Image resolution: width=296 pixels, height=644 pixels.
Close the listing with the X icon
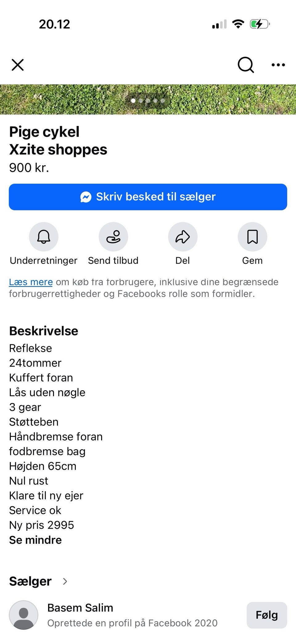[18, 65]
